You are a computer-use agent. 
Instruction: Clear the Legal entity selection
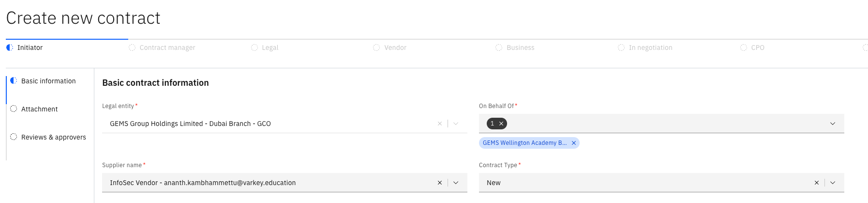(440, 124)
